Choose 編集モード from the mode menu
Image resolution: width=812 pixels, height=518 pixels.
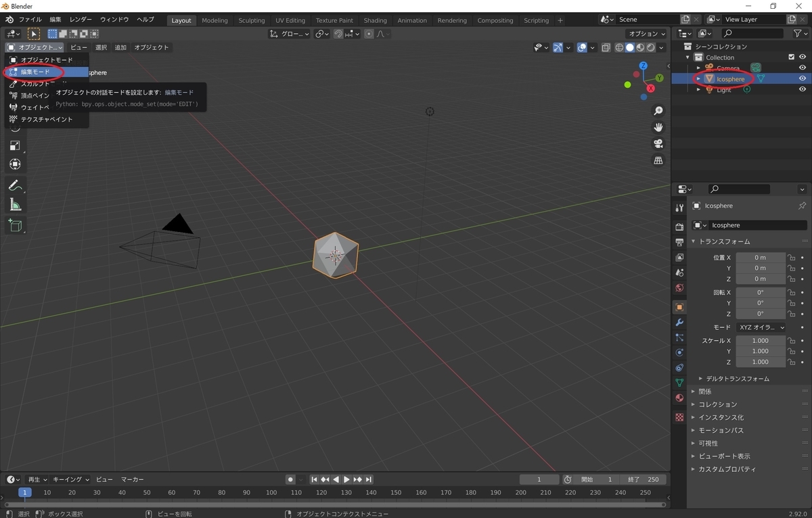point(47,72)
